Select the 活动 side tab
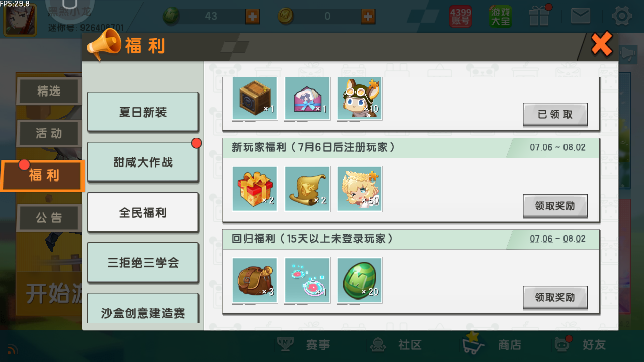 (x=49, y=133)
